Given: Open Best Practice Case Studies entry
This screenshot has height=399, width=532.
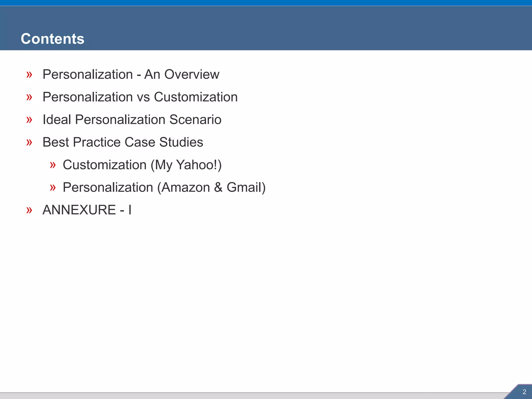Looking at the screenshot, I should (123, 142).
